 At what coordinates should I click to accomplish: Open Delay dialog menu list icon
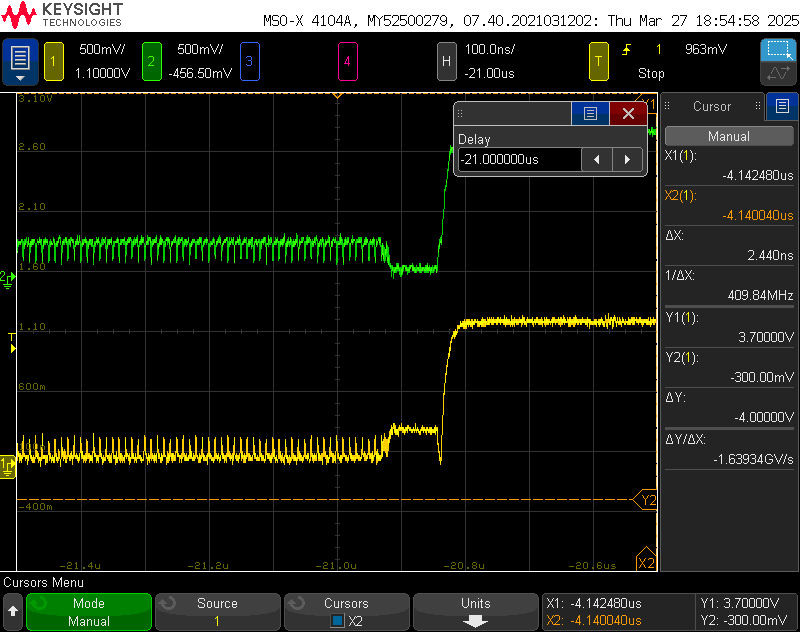pyautogui.click(x=590, y=113)
